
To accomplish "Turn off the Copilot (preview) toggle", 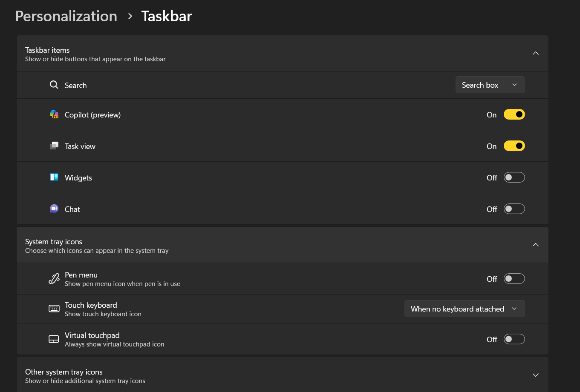I will tap(514, 114).
